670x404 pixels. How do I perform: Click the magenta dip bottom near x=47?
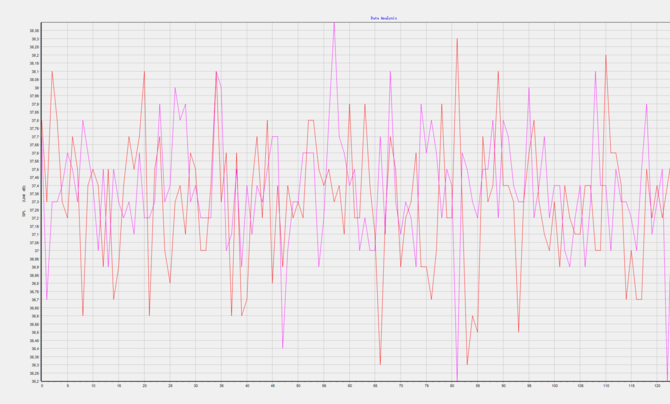pos(283,347)
